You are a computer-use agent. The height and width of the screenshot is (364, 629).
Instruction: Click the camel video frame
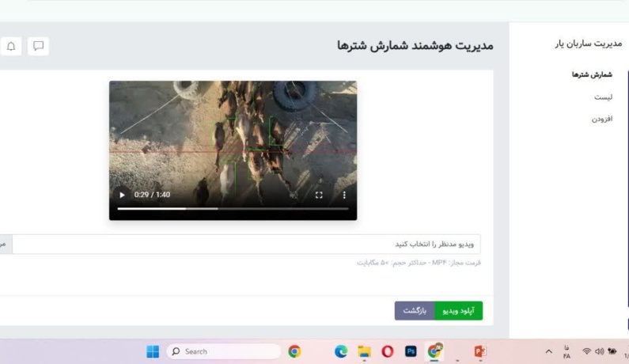pyautogui.click(x=233, y=150)
